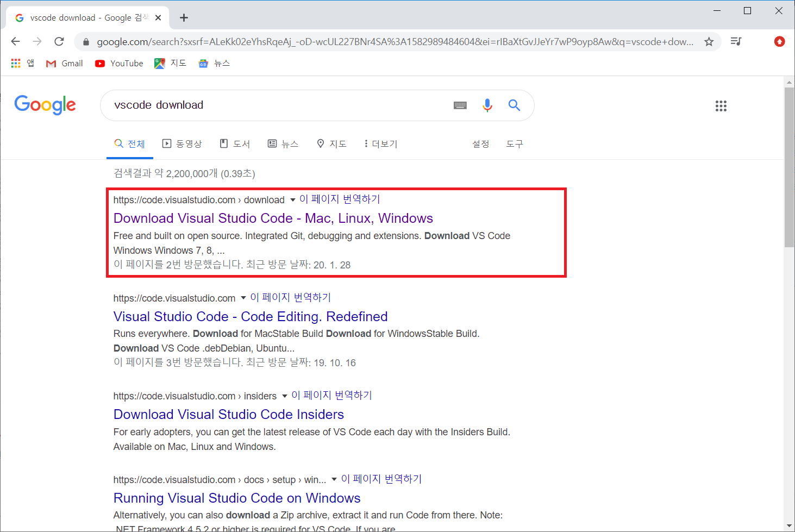Screen dimensions: 795x532
Task: Open Download Visual Studio Code Insiders result
Action: 229,415
